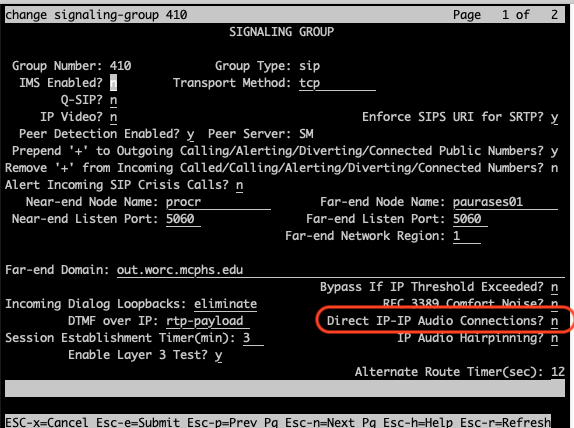Image resolution: width=574 pixels, height=428 pixels.
Task: Toggle Peer Detection Enabled y value
Action: 190,134
